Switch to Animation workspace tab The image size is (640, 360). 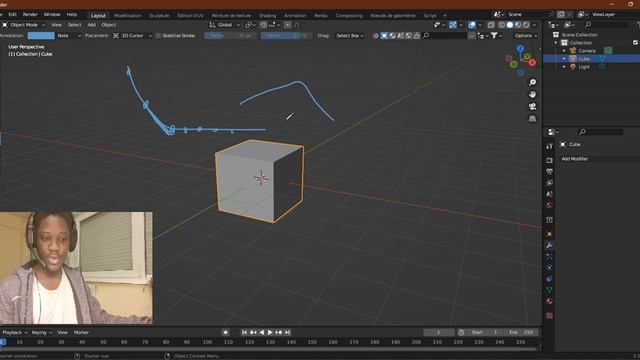pyautogui.click(x=295, y=16)
